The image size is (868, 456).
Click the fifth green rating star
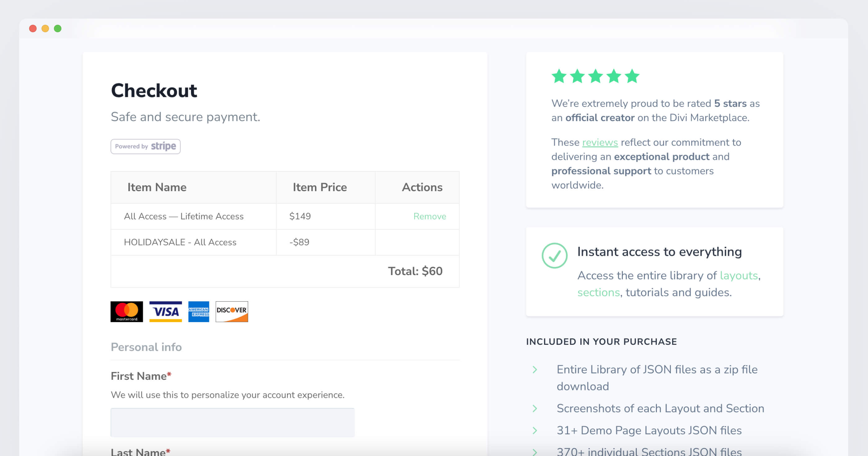[632, 76]
